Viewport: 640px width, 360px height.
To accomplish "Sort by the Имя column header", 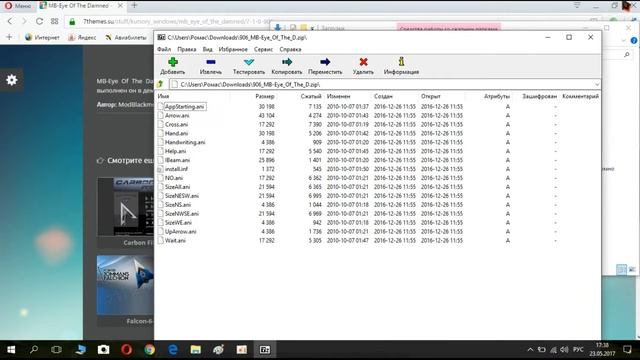I will pyautogui.click(x=163, y=96).
